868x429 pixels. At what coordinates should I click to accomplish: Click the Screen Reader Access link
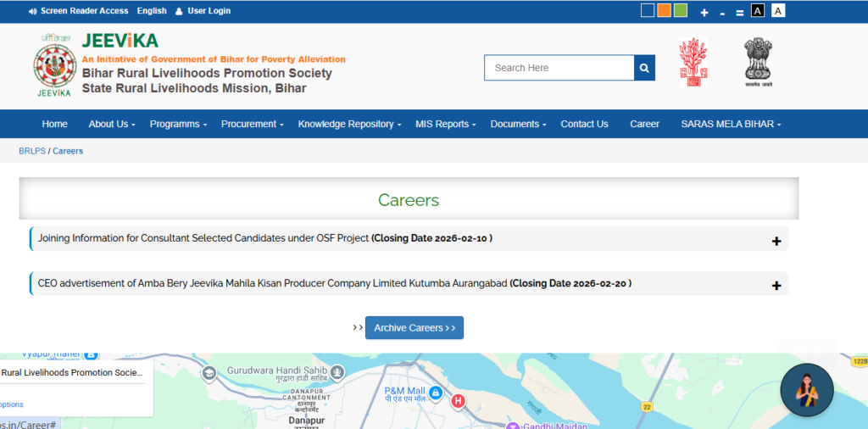click(84, 11)
